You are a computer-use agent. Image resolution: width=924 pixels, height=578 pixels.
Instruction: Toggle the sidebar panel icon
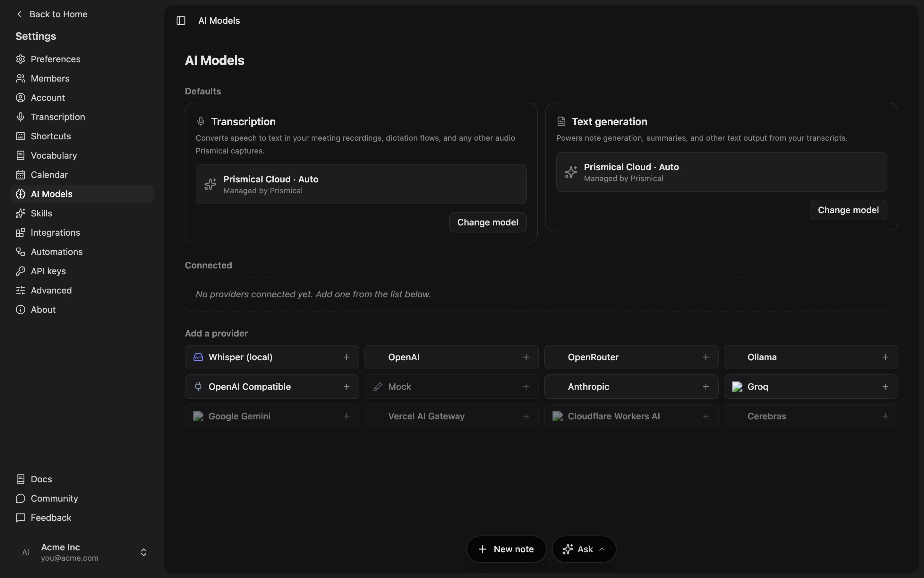[181, 21]
